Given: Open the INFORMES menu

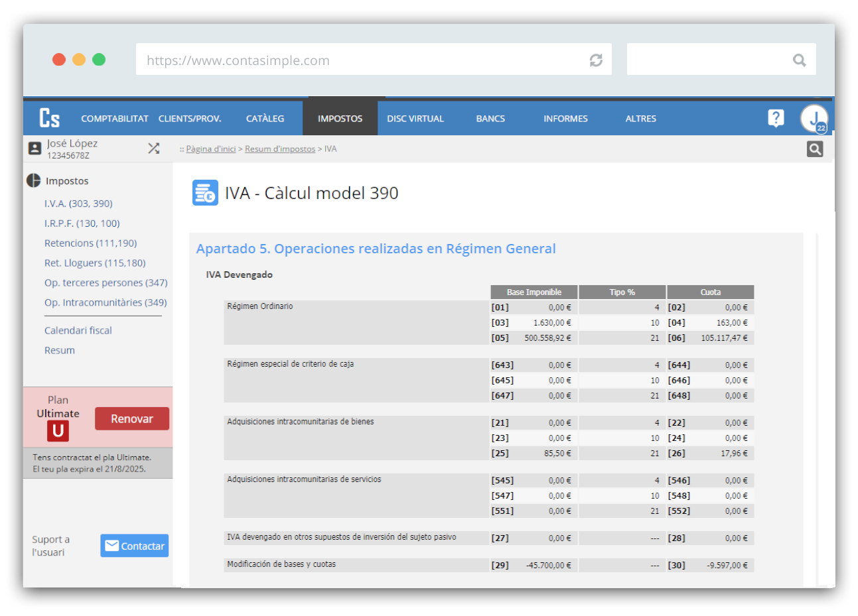Looking at the screenshot, I should [x=565, y=119].
